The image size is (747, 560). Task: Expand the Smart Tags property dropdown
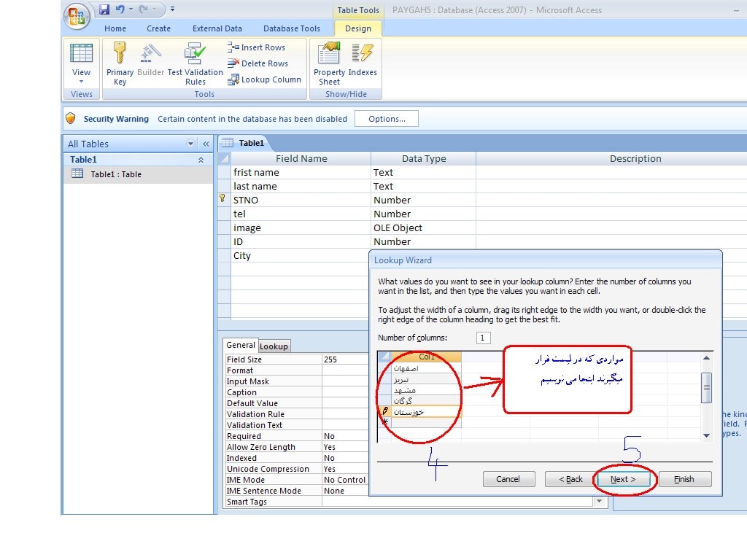pos(600,502)
